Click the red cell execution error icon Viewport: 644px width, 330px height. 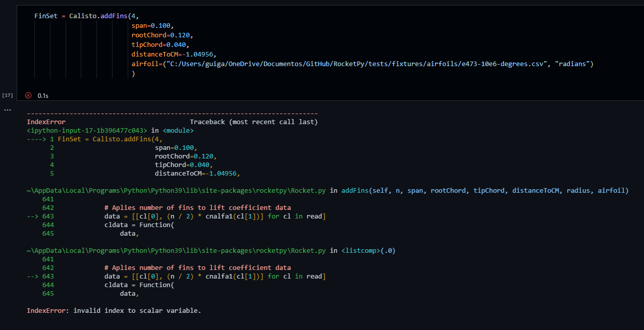coord(28,95)
